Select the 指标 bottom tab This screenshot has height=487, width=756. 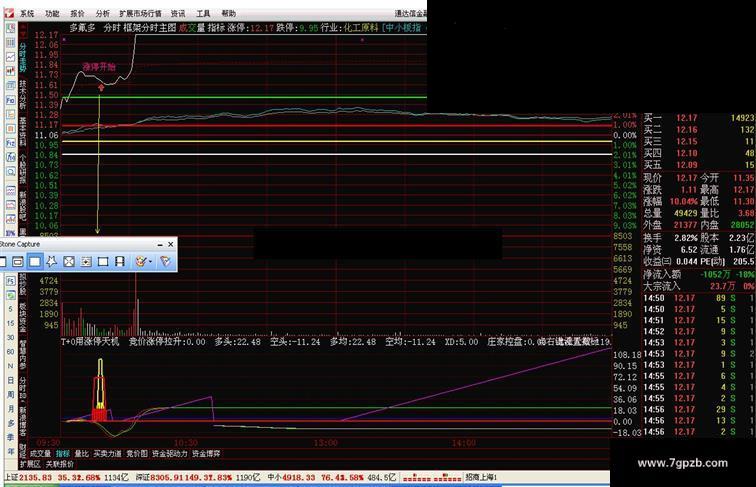(63, 454)
